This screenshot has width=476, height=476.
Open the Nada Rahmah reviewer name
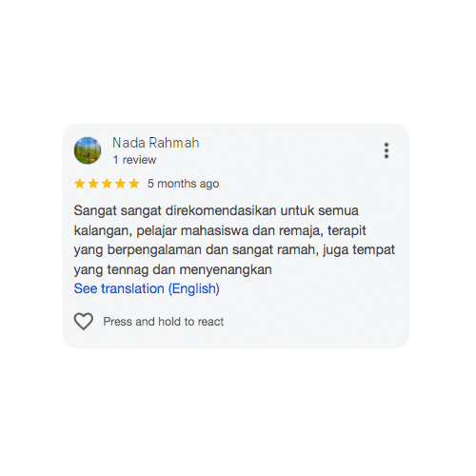pos(156,143)
